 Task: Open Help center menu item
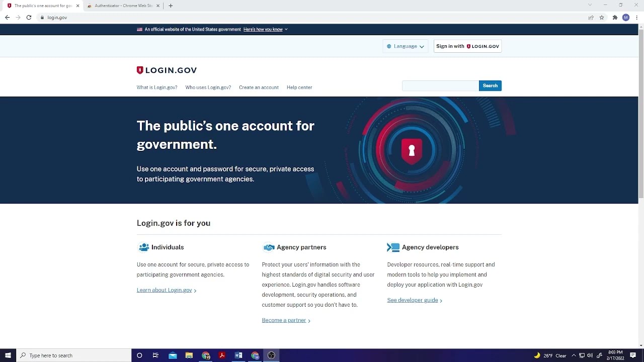tap(299, 87)
